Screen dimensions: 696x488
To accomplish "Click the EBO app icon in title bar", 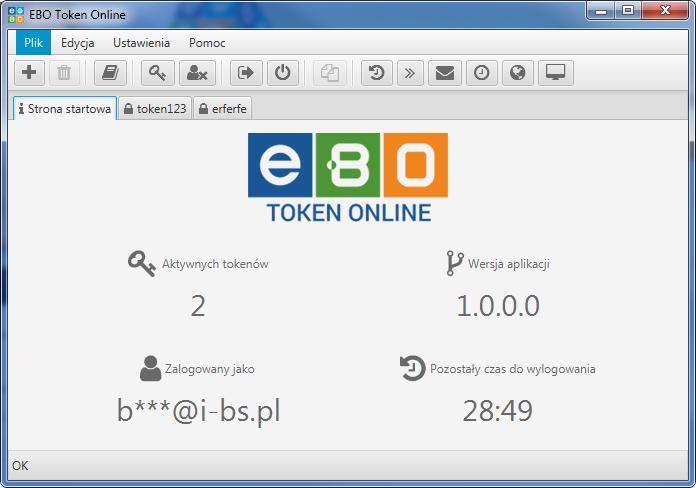I will (16, 15).
